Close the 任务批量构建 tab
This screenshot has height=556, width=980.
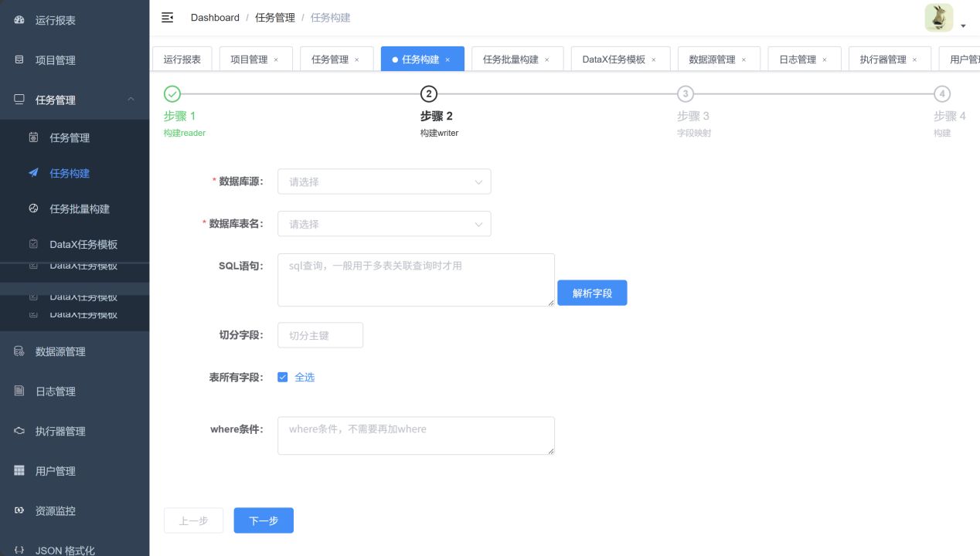click(x=547, y=59)
